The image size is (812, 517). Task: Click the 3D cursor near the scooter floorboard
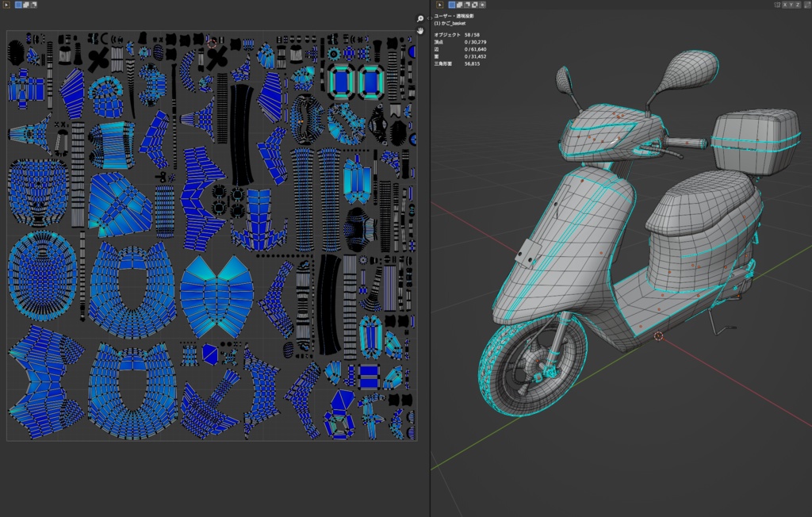coord(658,336)
